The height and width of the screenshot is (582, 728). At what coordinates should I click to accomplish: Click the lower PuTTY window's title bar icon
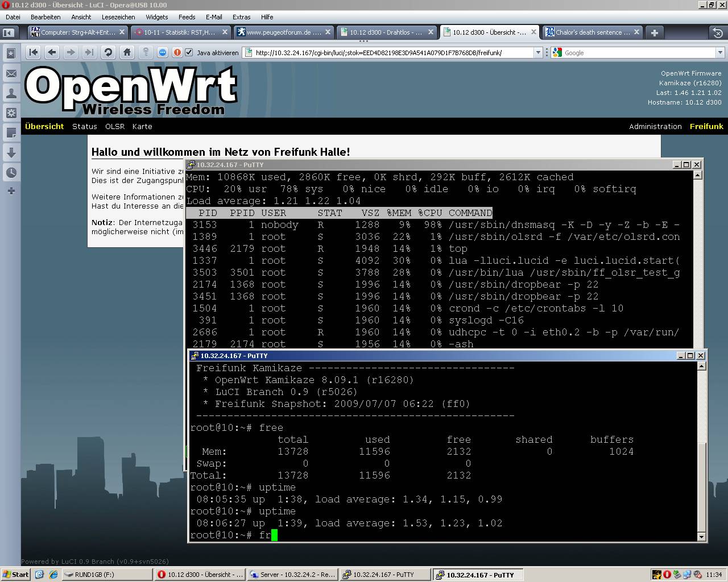(195, 356)
